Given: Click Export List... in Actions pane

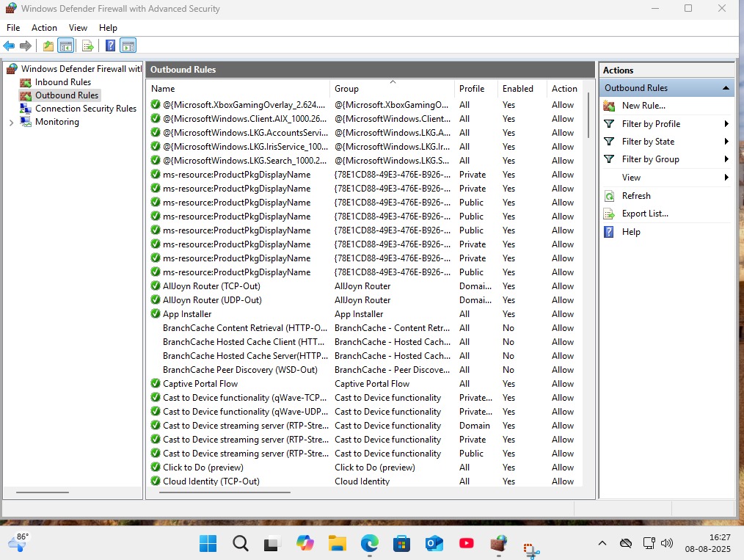Looking at the screenshot, I should pyautogui.click(x=645, y=214).
